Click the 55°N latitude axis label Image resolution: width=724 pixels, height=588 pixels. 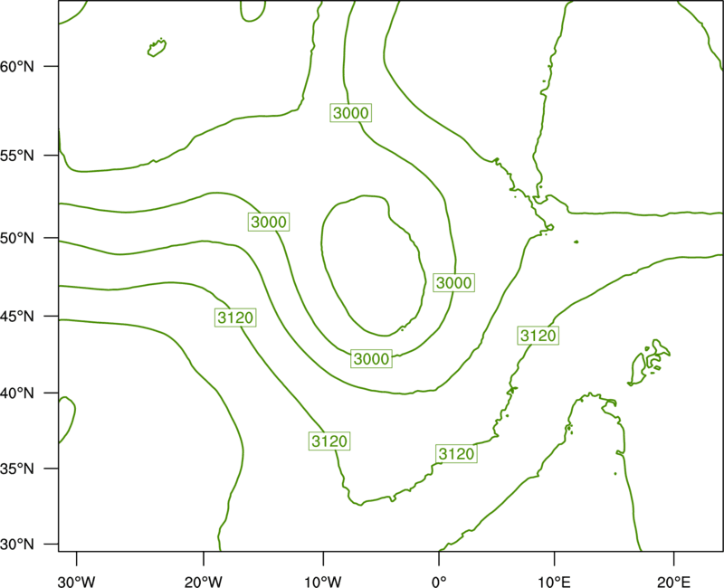(17, 156)
